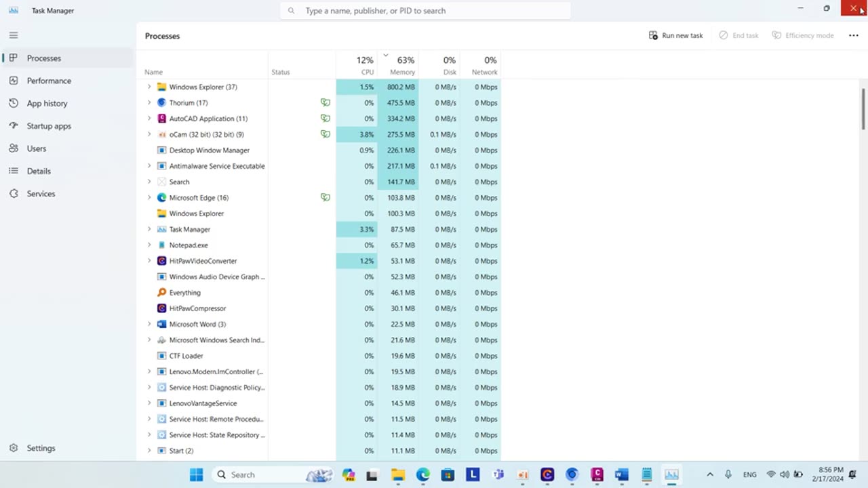Click the Microsoft Word process icon
Screen dimensions: 868x488
161,324
